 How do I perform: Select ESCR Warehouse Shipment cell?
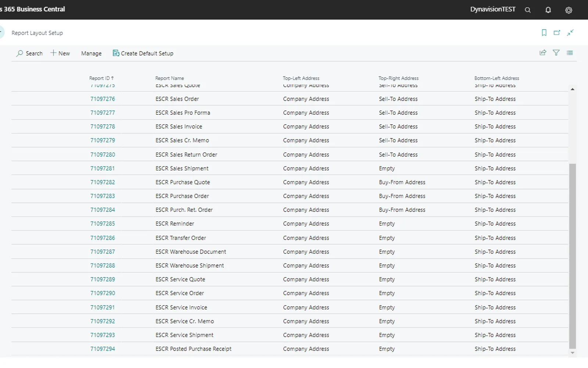190,266
